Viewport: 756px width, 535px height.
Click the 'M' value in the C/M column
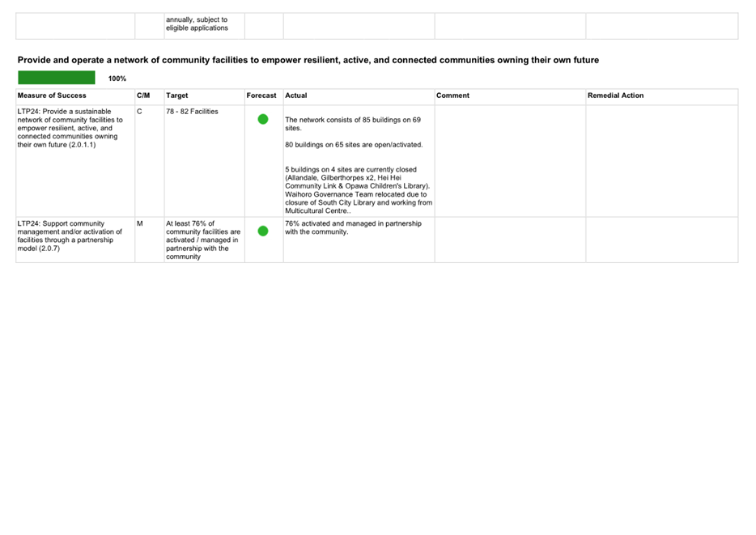point(140,223)
